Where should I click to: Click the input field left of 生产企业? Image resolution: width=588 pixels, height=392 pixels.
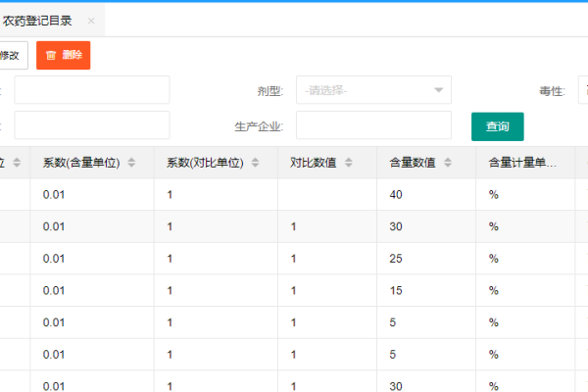tap(92, 125)
